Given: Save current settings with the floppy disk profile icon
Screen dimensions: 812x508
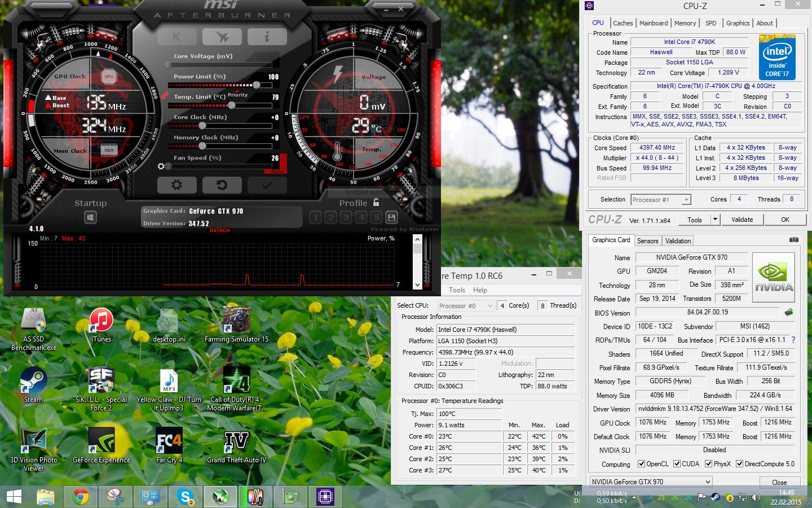Looking at the screenshot, I should [x=391, y=217].
